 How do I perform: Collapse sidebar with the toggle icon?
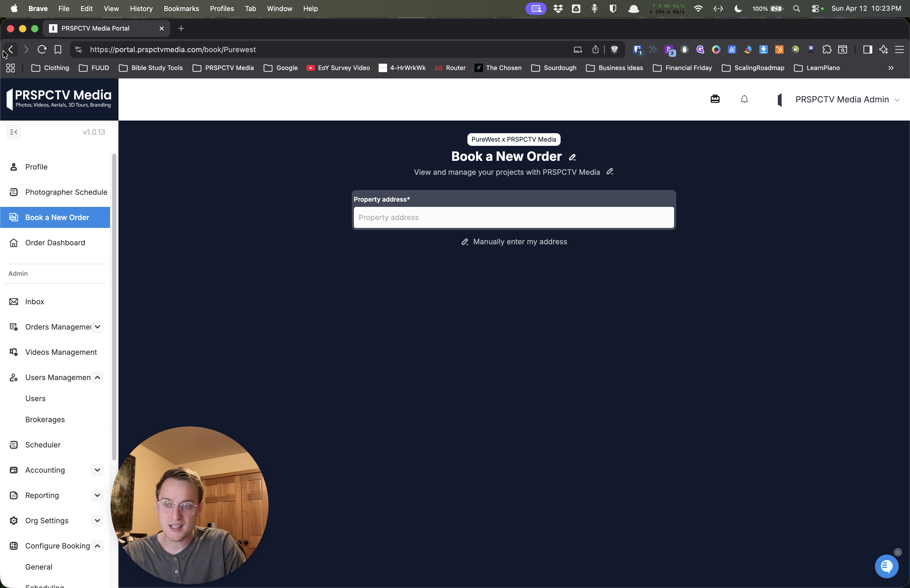(x=14, y=132)
